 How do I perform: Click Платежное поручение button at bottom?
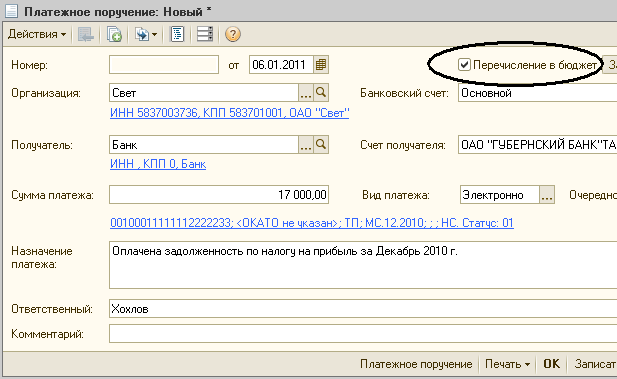coord(416,364)
